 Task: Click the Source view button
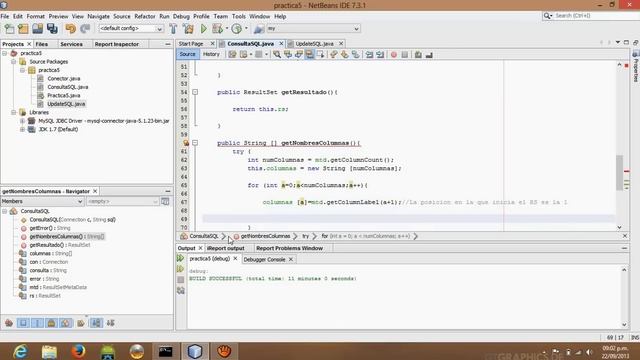[x=187, y=54]
